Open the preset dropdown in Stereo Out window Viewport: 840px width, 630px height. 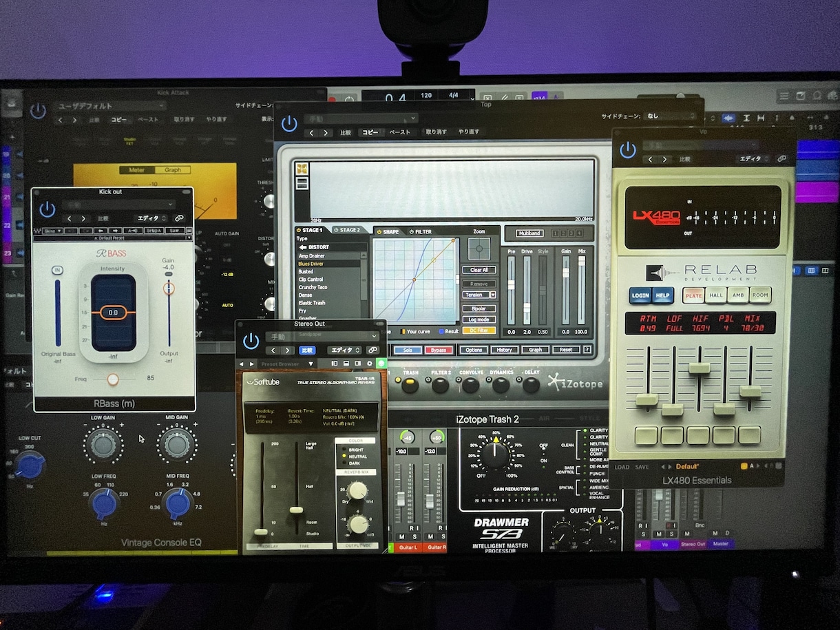pyautogui.click(x=322, y=336)
